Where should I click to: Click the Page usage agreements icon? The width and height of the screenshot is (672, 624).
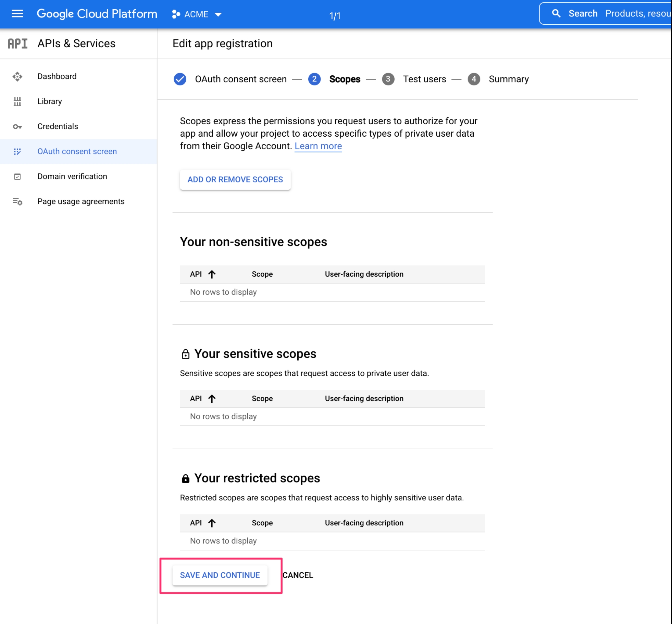click(x=17, y=201)
